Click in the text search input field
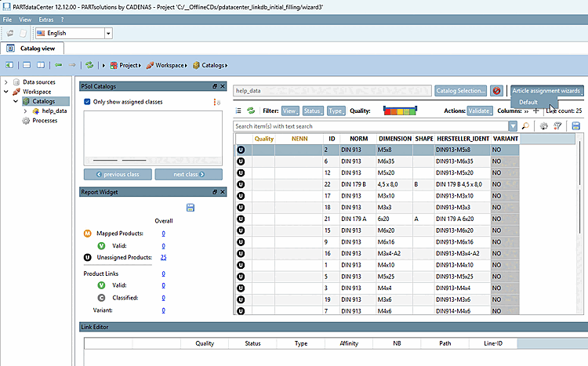Image resolution: width=588 pixels, height=366 pixels. pos(371,126)
